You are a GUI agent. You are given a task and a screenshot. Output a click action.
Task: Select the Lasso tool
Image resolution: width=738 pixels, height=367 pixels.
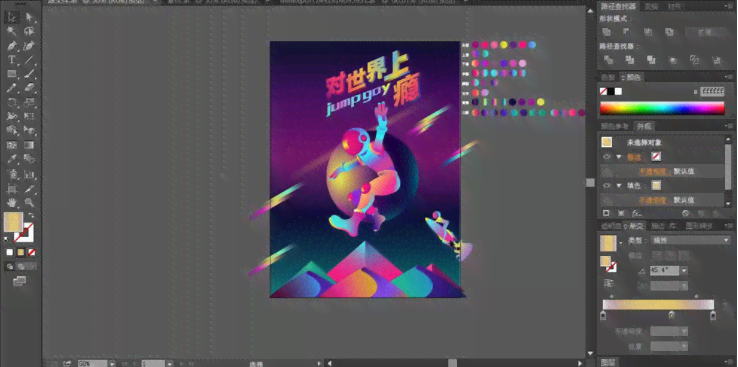coord(29,32)
